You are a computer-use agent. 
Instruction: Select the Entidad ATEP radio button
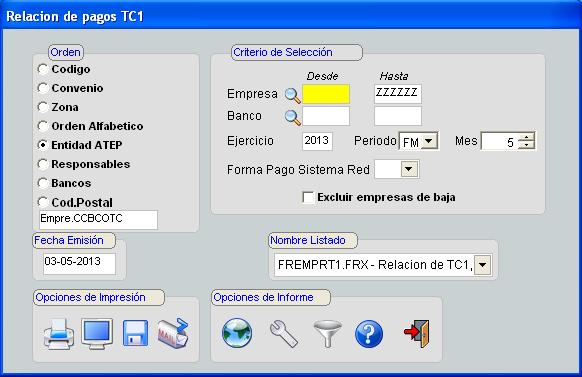pos(43,145)
